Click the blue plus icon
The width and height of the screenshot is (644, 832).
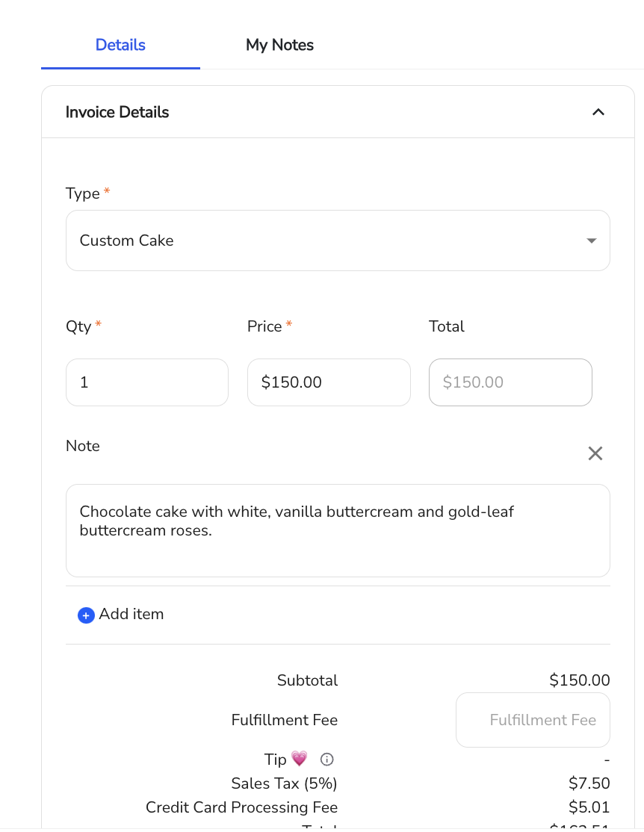click(x=86, y=615)
